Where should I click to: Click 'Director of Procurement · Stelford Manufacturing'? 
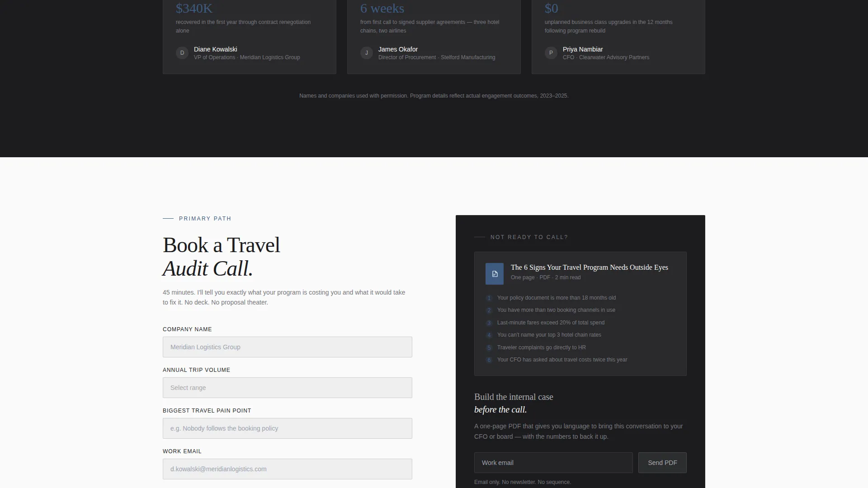(437, 57)
